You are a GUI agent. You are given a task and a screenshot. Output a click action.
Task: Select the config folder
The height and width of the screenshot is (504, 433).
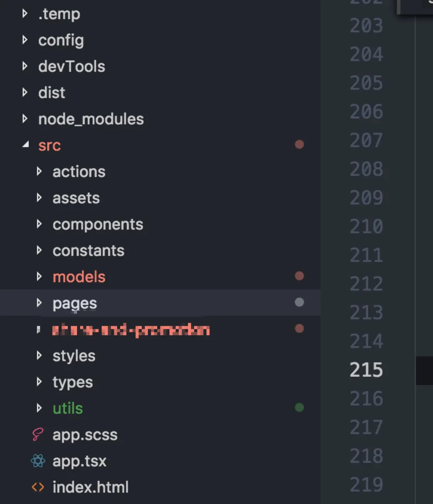coord(61,40)
